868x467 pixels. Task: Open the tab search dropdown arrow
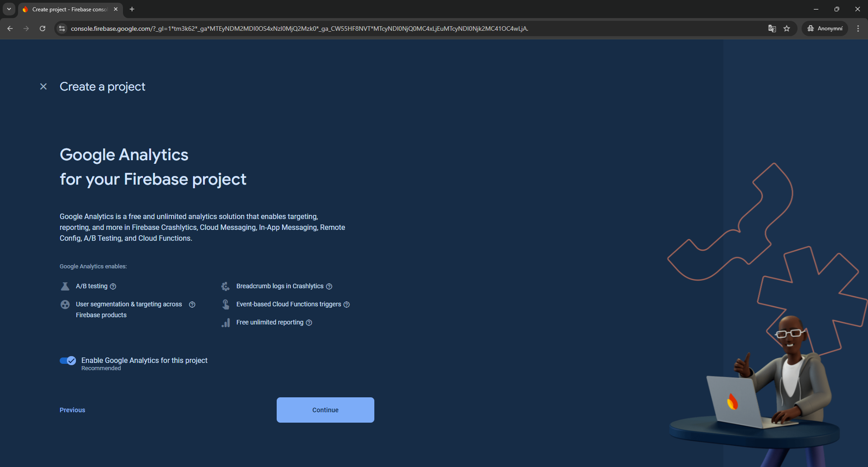coord(9,9)
